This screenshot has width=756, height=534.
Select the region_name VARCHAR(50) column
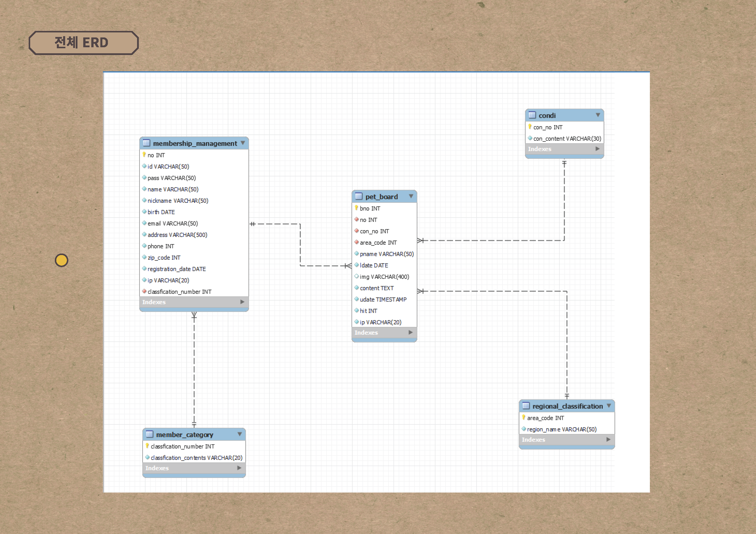point(561,429)
